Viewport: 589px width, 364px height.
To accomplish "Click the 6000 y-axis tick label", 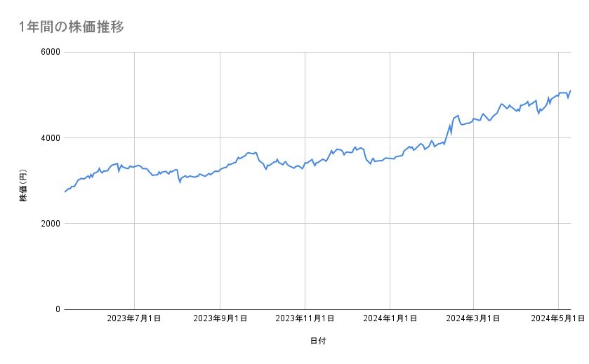I will [x=49, y=52].
